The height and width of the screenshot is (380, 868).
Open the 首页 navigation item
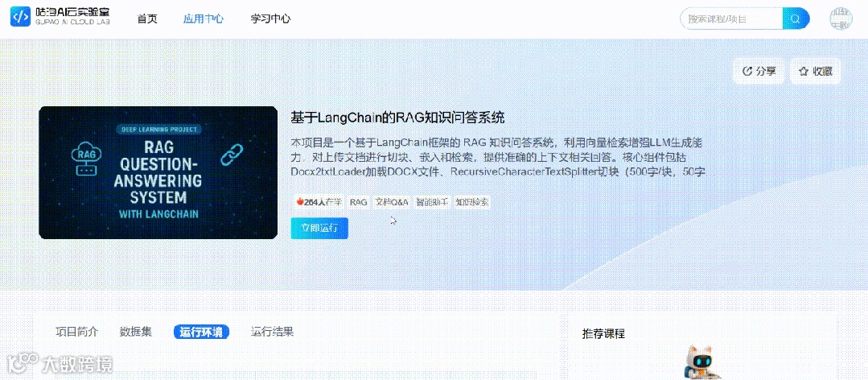(147, 19)
